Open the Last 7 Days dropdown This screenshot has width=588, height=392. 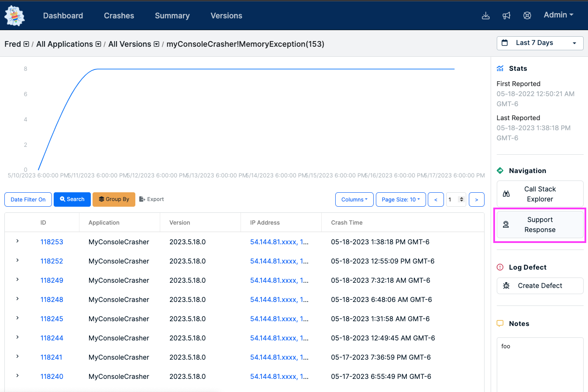(540, 43)
